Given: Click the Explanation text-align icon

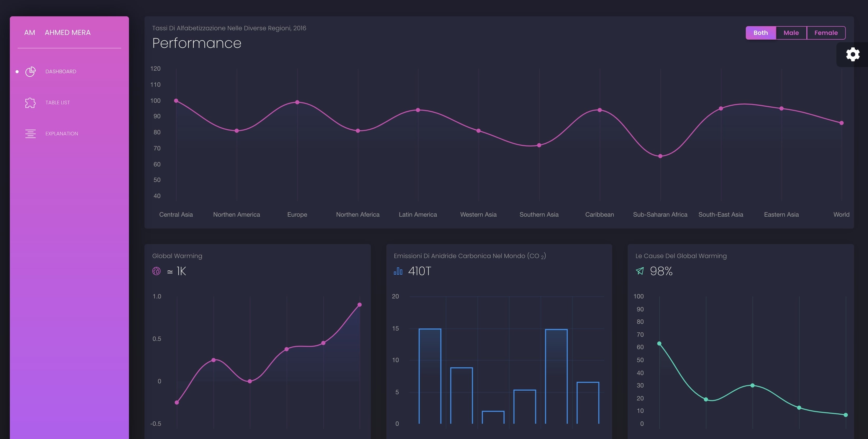Looking at the screenshot, I should (30, 134).
